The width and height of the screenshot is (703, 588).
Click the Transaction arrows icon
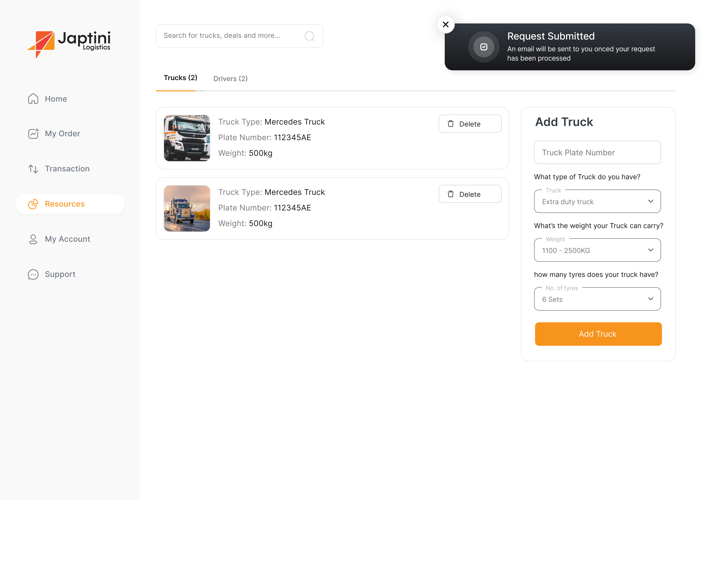pyautogui.click(x=33, y=169)
